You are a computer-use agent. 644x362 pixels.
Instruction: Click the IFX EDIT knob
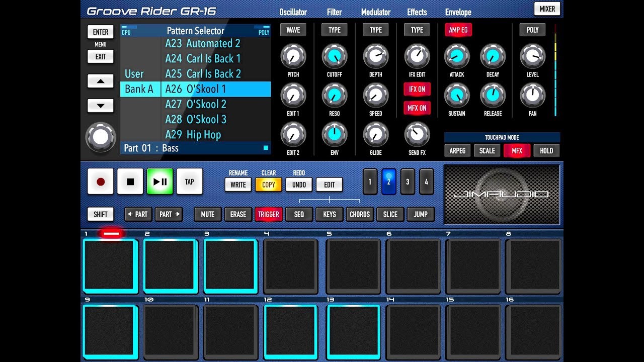click(x=417, y=56)
